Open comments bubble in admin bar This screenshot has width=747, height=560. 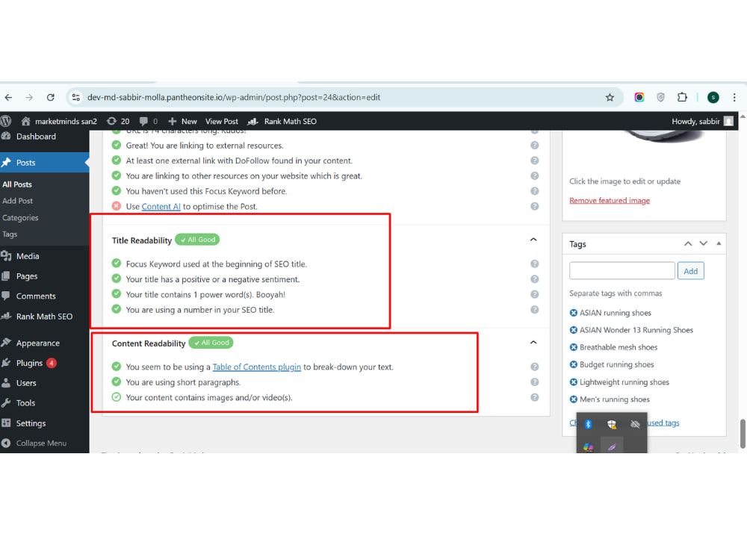(x=149, y=122)
